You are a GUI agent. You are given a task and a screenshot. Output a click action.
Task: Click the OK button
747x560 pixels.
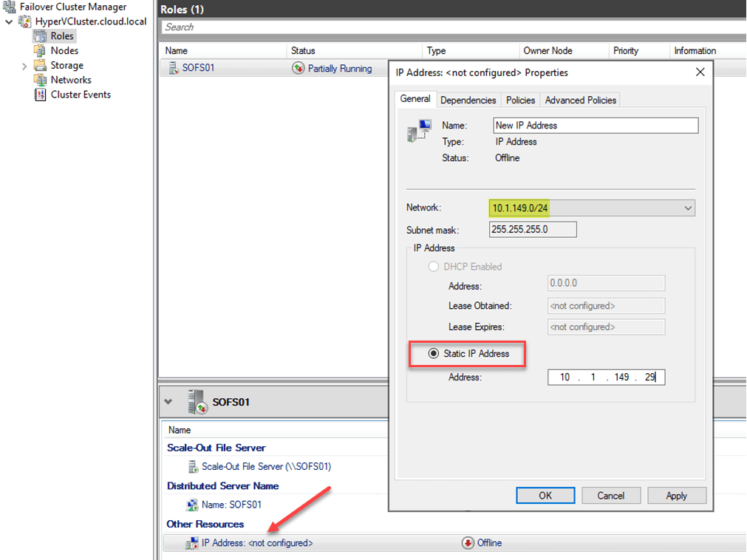pyautogui.click(x=545, y=496)
